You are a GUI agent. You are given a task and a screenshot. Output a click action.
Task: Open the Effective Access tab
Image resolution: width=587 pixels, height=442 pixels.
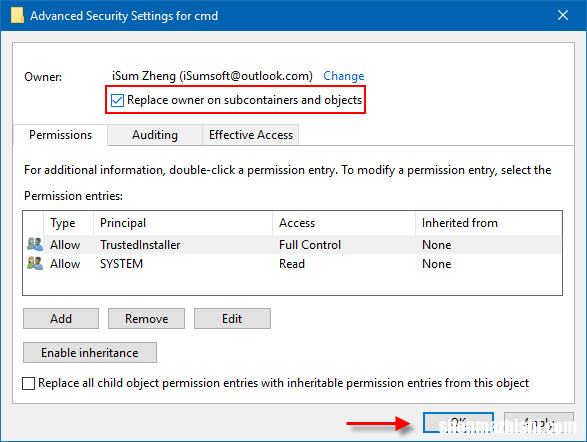250,135
